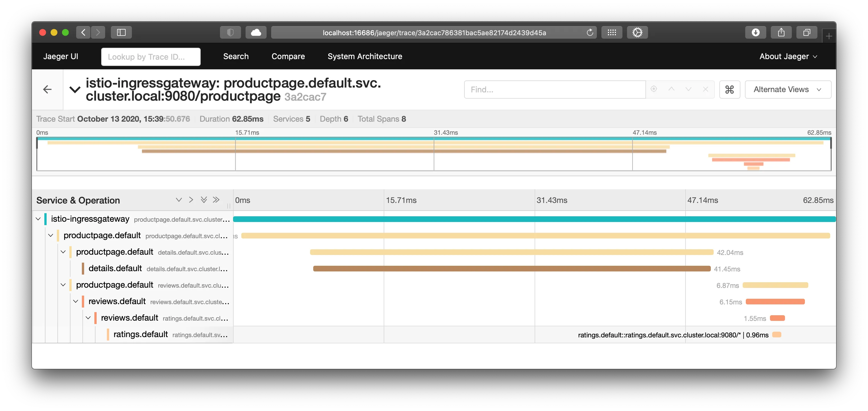
Task: Click the Jaeger UI home link
Action: 61,57
